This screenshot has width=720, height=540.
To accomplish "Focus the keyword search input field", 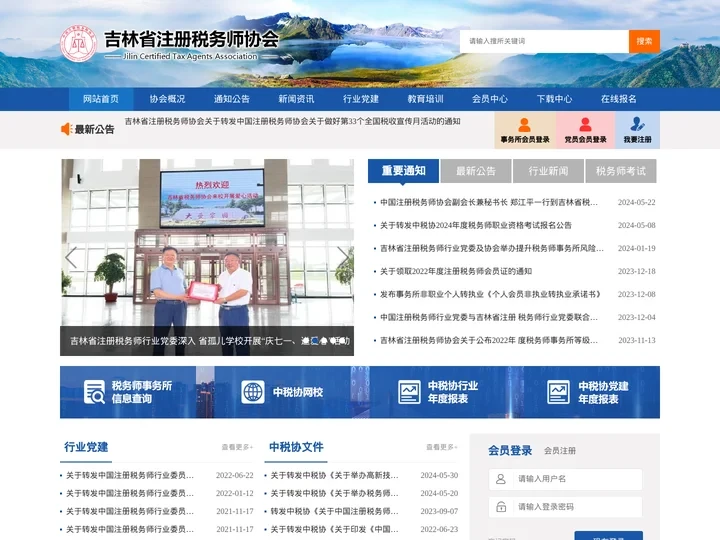I will point(544,41).
